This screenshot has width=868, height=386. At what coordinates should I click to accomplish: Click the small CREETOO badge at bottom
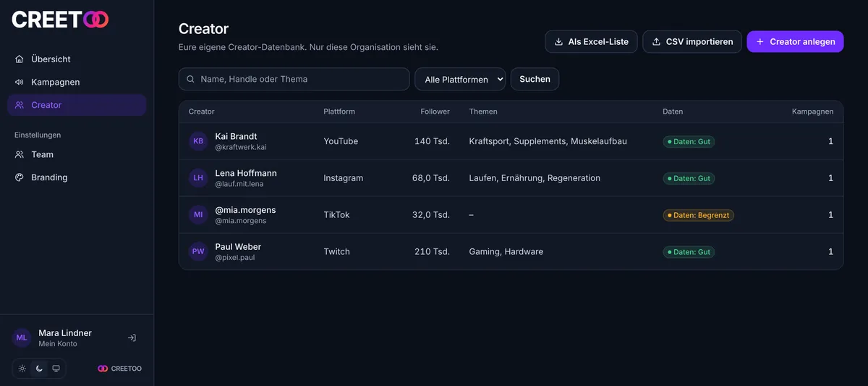pos(120,369)
